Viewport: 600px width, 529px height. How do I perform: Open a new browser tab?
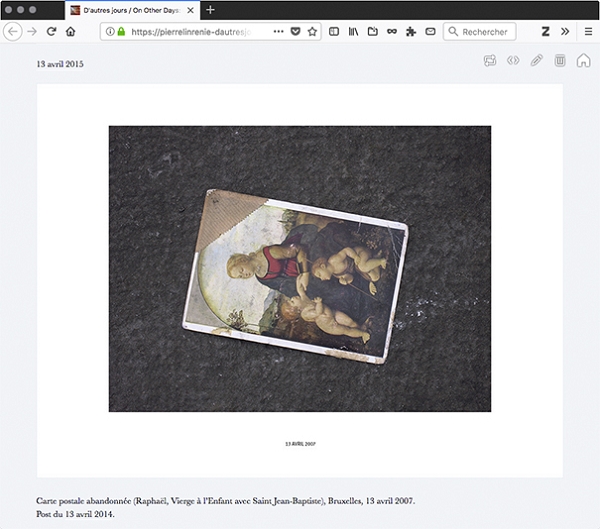[x=210, y=9]
